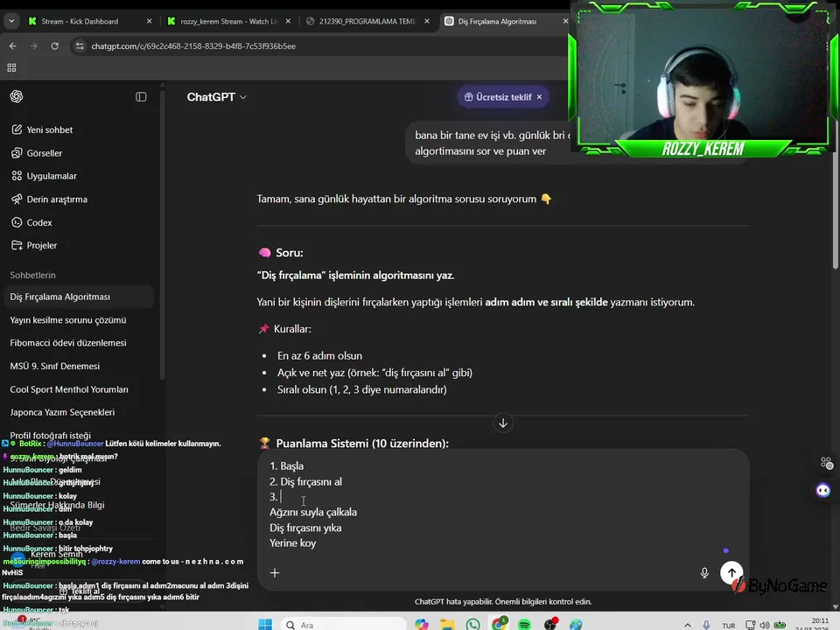
Task: Close the rozzy_kerem Stream tab
Action: (x=288, y=21)
